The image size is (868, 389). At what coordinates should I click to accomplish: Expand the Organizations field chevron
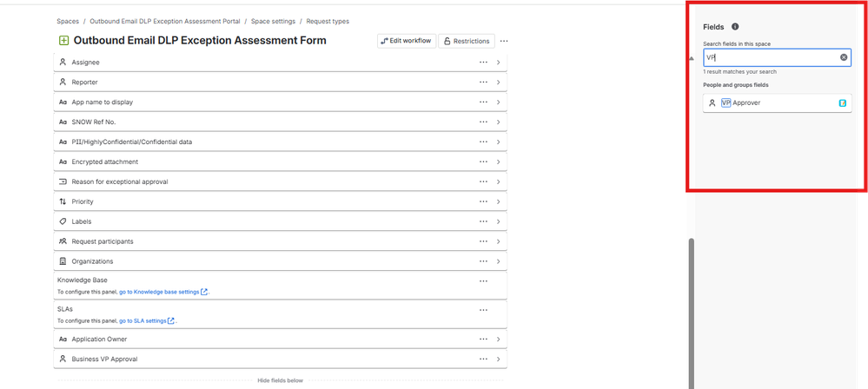498,261
